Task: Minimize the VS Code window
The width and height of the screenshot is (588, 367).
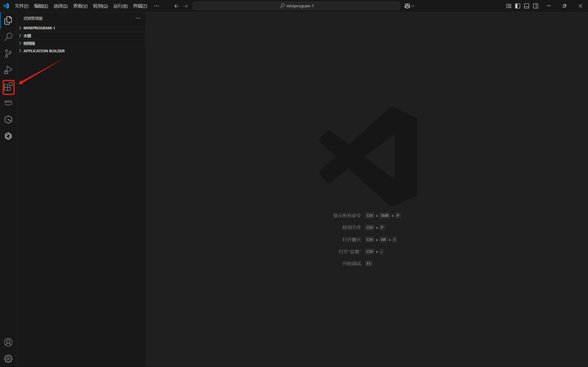Action: [x=548, y=6]
